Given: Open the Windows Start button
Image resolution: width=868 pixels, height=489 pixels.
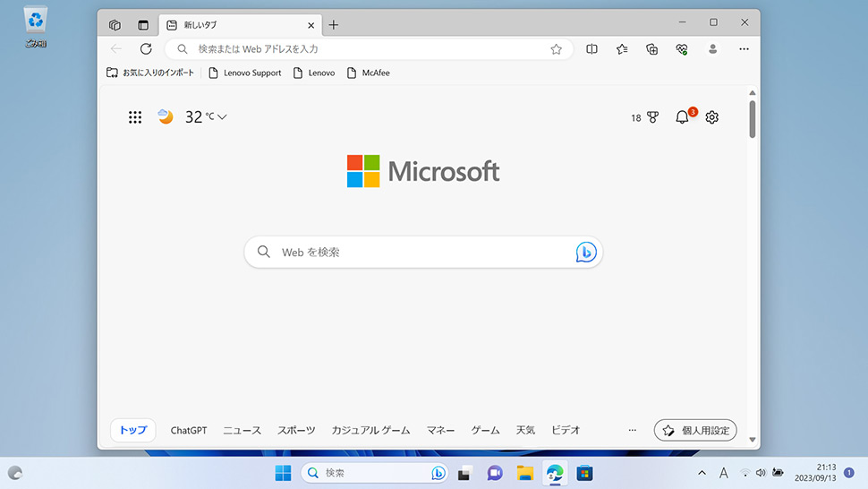Looking at the screenshot, I should [283, 473].
